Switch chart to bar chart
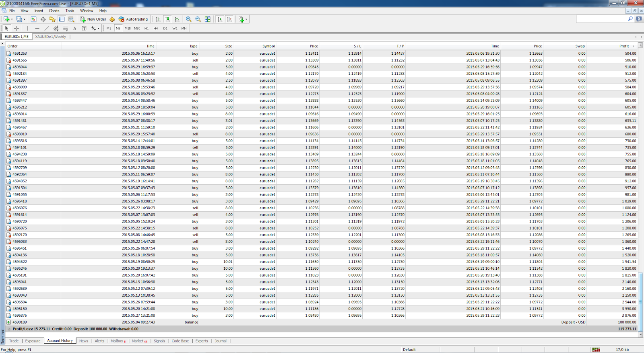Viewport: 644px width, 353px height. tap(158, 19)
